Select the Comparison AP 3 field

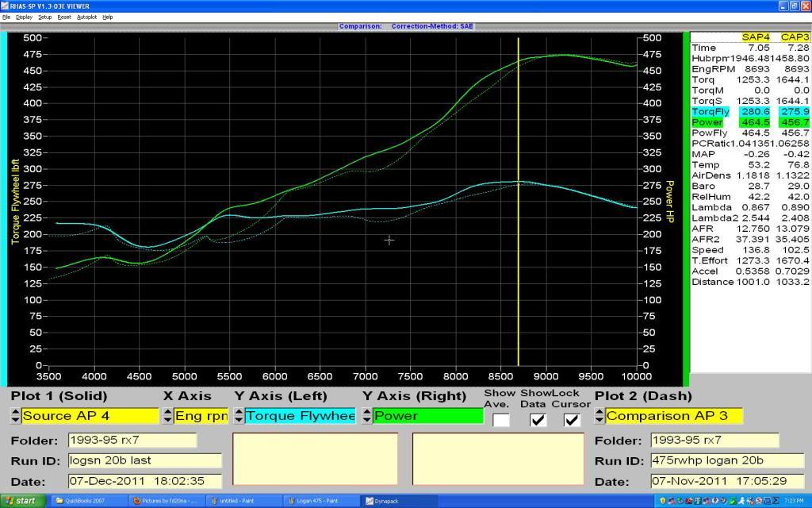coord(674,416)
